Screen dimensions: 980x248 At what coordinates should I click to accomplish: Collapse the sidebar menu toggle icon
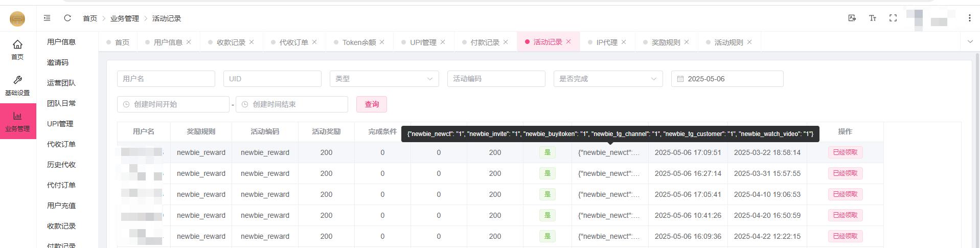[x=47, y=18]
